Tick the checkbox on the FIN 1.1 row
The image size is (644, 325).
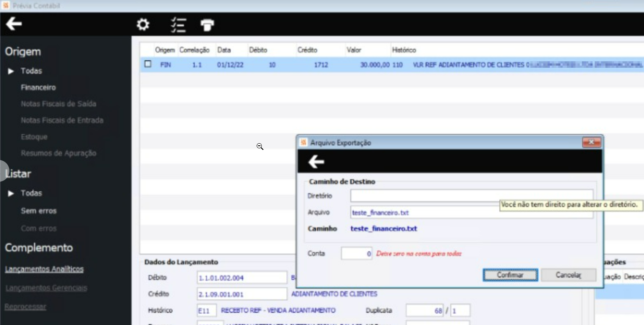coord(148,64)
